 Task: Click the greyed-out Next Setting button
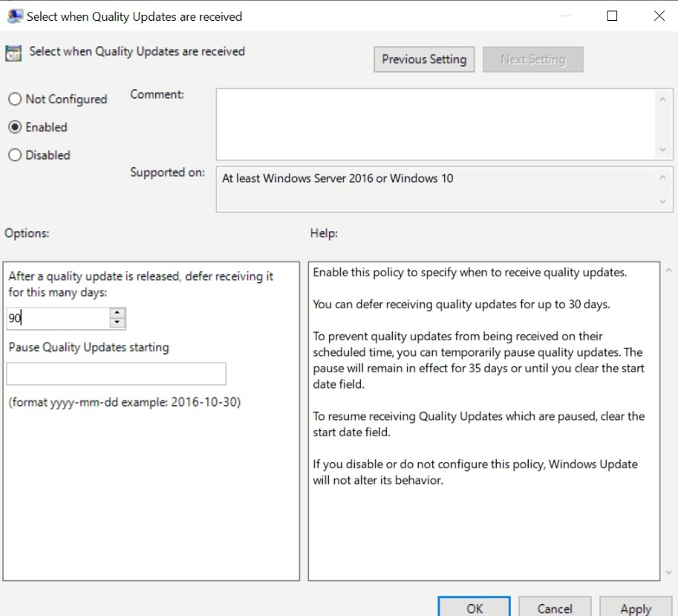point(532,59)
